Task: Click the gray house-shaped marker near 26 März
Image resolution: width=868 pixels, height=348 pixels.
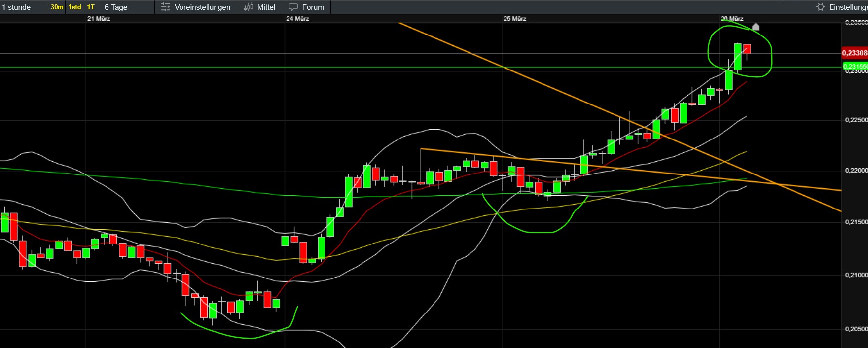Action: click(x=756, y=27)
